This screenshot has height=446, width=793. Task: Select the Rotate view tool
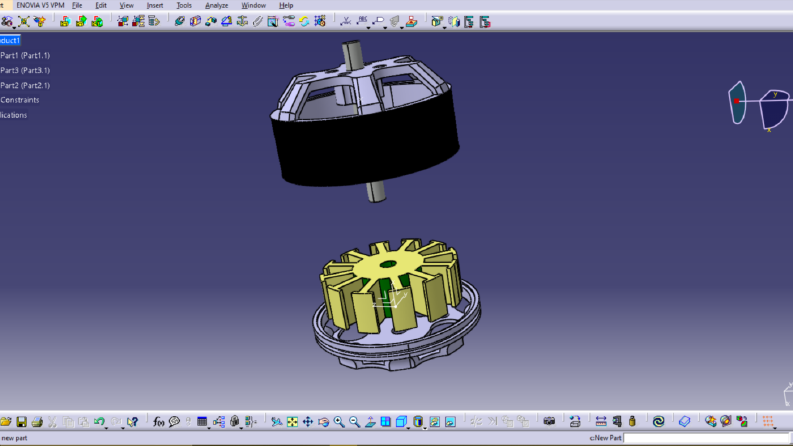(323, 421)
